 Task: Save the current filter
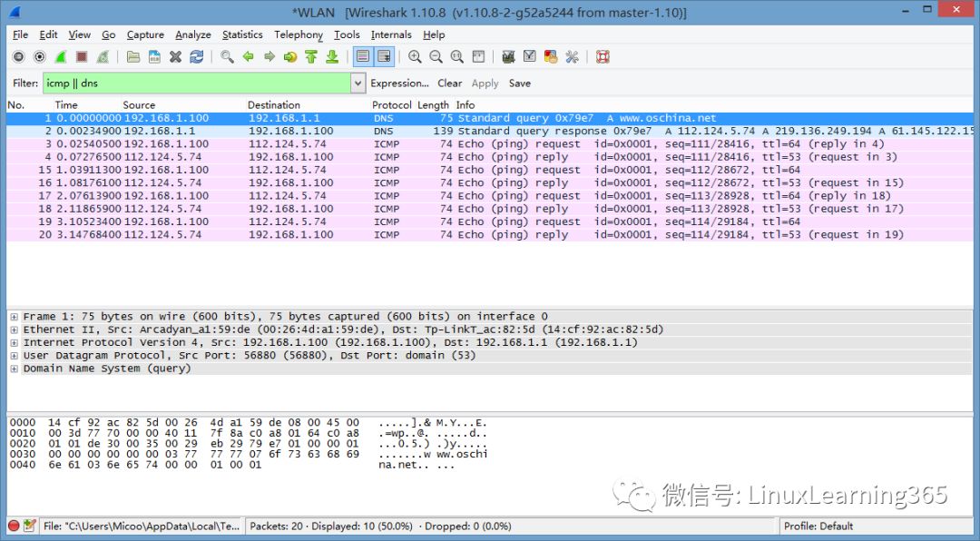pyautogui.click(x=519, y=84)
